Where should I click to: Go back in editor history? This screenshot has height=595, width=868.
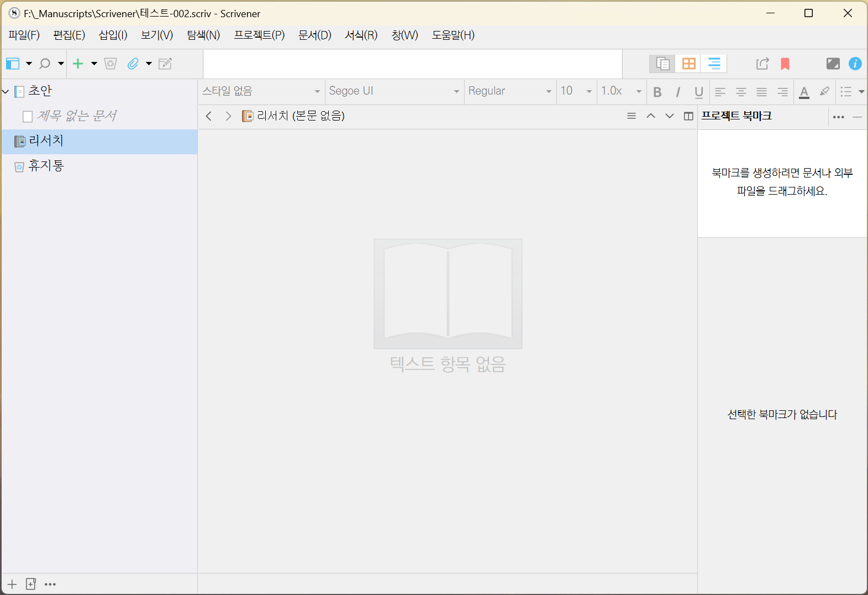pyautogui.click(x=209, y=116)
